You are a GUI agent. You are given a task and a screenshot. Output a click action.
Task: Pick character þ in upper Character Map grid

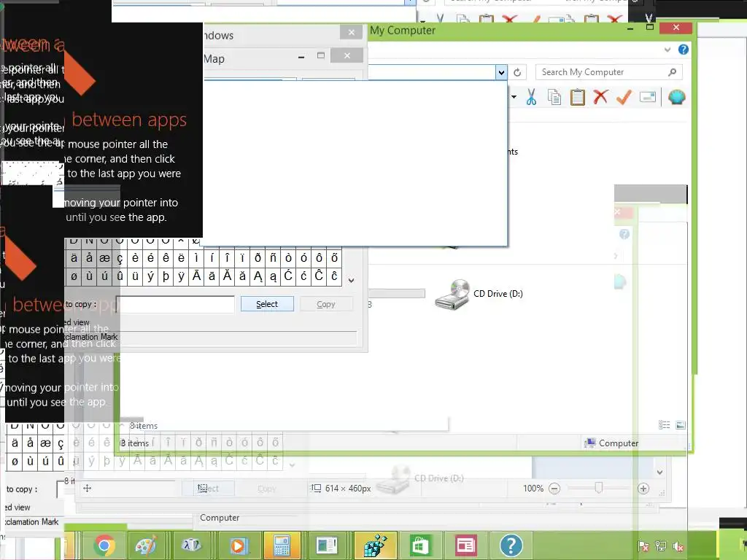(166, 276)
